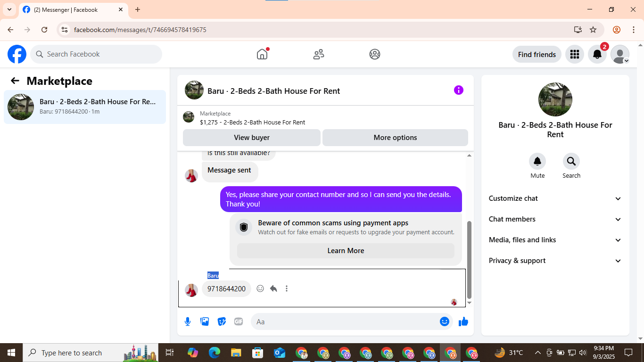Click the browser address bar URL
The height and width of the screenshot is (362, 644).
coord(140,30)
